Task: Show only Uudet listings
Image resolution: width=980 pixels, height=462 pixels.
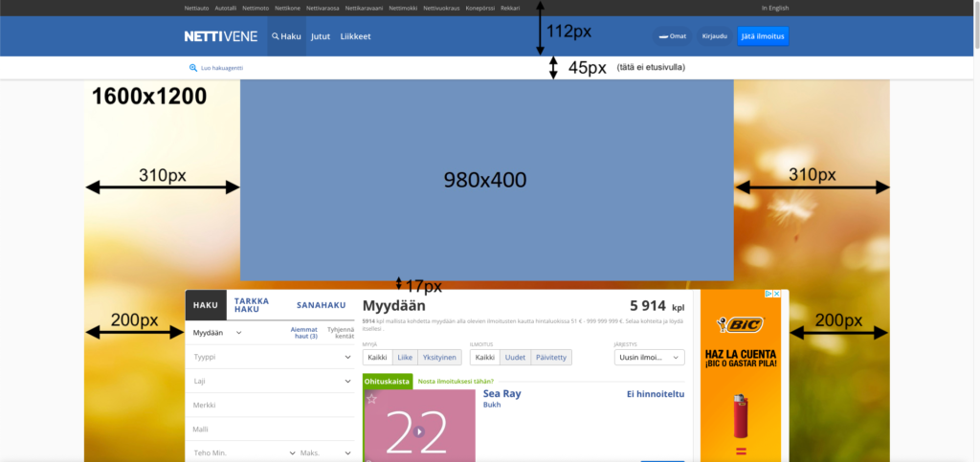Action: coord(515,357)
